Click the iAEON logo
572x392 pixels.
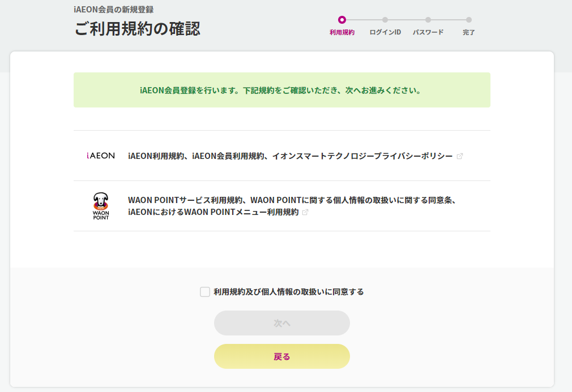click(101, 156)
